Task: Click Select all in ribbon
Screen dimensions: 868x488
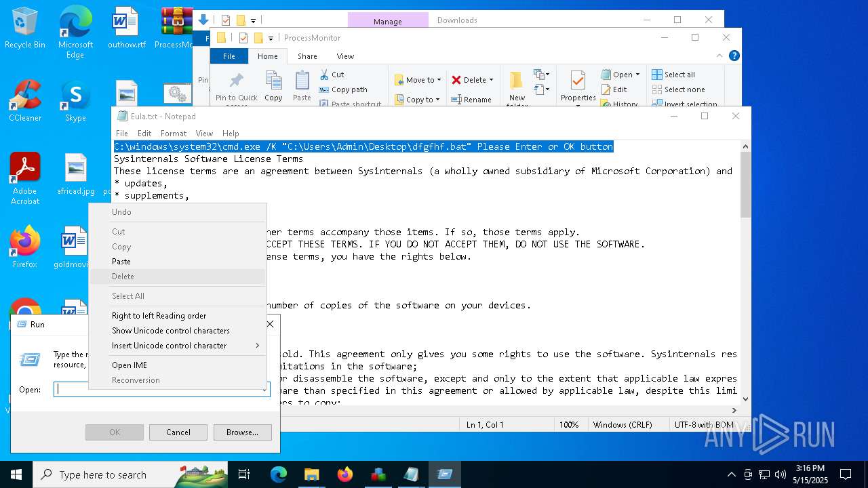Action: 673,75
